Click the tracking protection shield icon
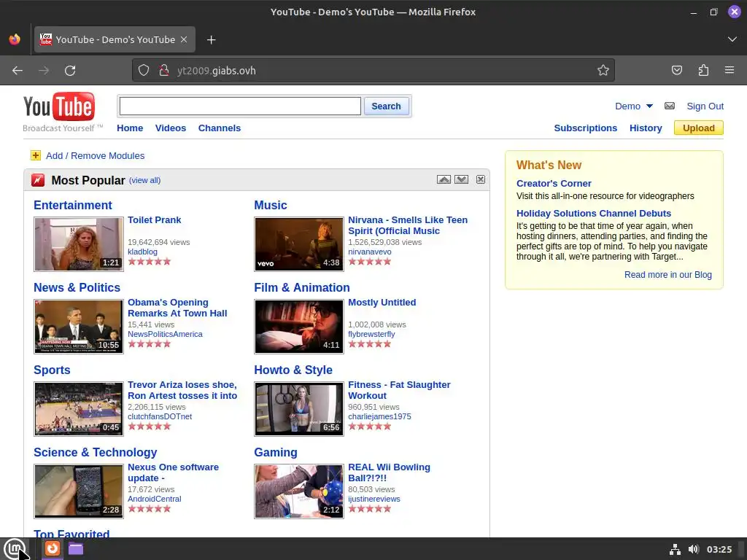The image size is (747, 560). (144, 71)
